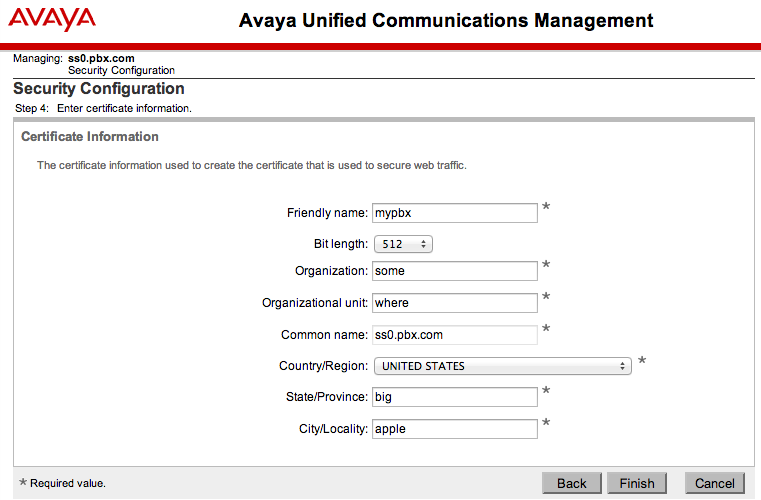Click the Cancel button
This screenshot has width=761, height=500.
(715, 483)
